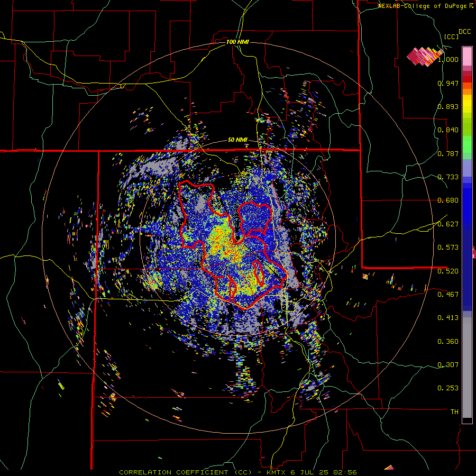Click the 0.680 scale value
This screenshot has height=476, width=476.
click(448, 200)
